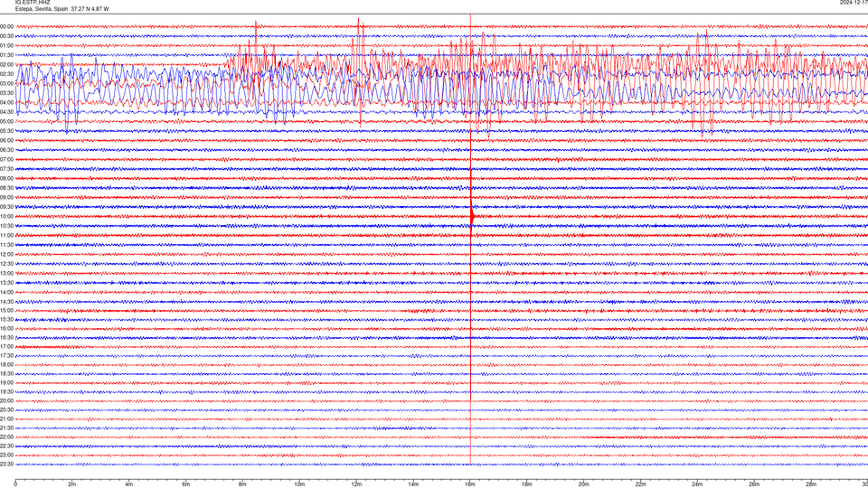Click the 09:00 time label
This screenshot has height=488, width=868.
tap(6, 197)
